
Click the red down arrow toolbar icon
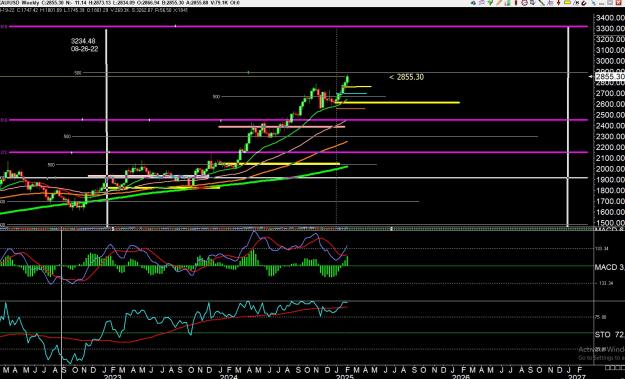558,3
